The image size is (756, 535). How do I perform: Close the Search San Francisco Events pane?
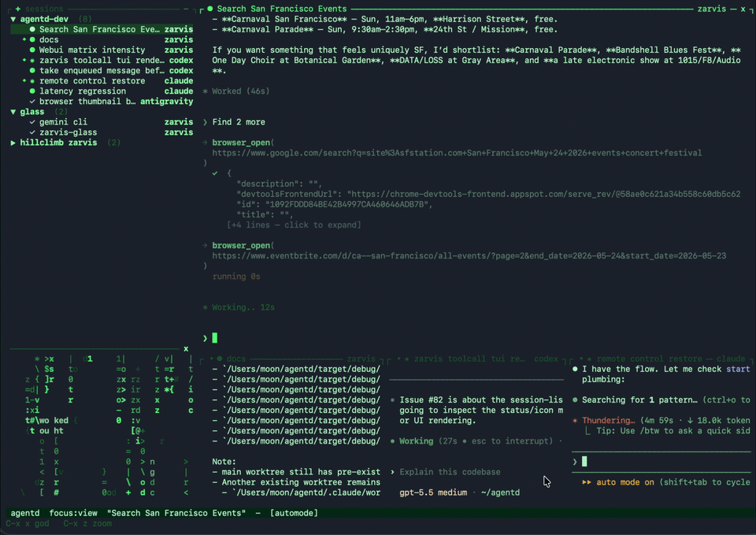tap(743, 9)
